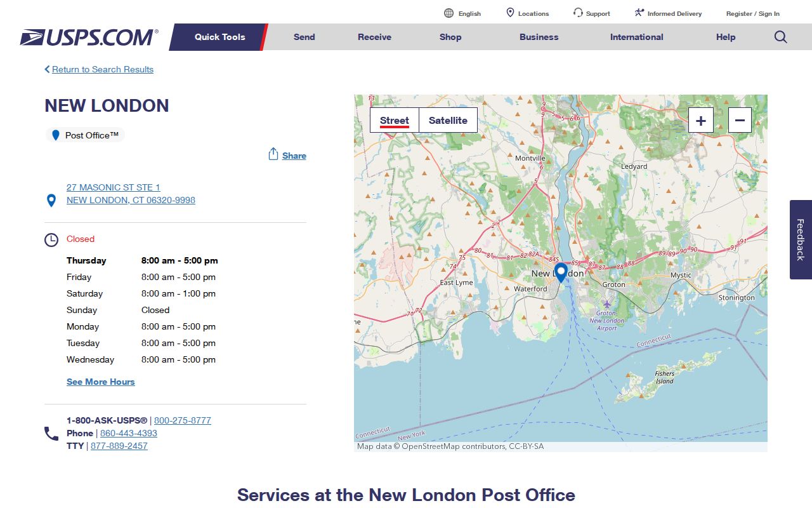Image resolution: width=812 pixels, height=508 pixels.
Task: Click TTY number 877-889-2457
Action: (x=119, y=446)
